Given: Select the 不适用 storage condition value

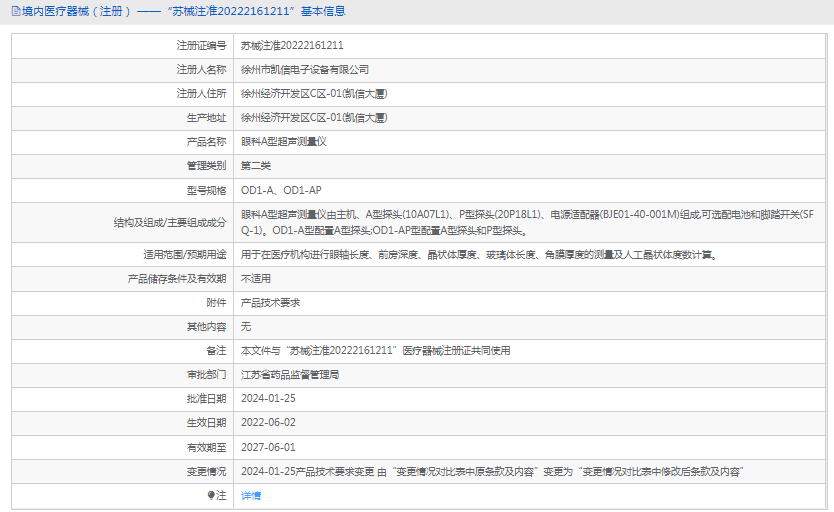Looking at the screenshot, I should coord(256,279).
